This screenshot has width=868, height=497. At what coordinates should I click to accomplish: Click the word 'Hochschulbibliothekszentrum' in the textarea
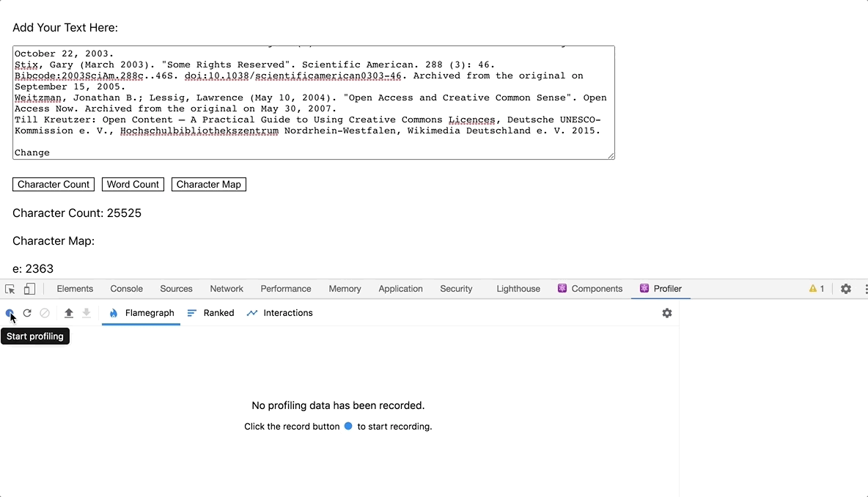[x=199, y=131]
